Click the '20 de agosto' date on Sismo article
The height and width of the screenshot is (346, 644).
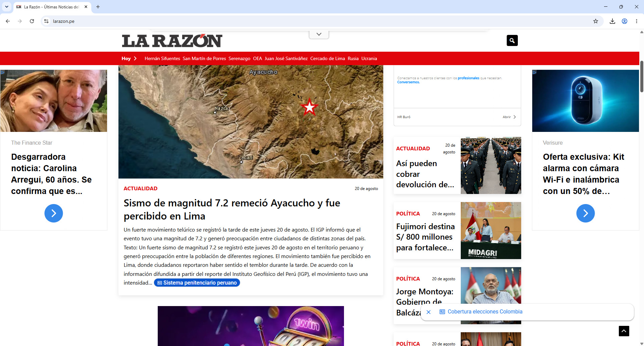(366, 189)
